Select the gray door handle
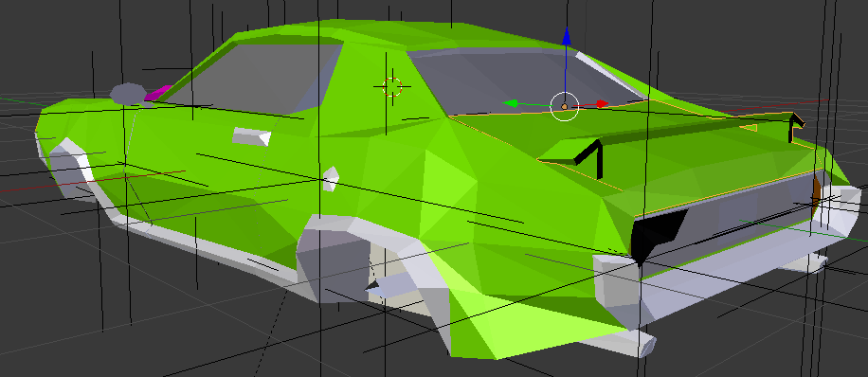Screen dimensions: 868x377 (x=251, y=136)
